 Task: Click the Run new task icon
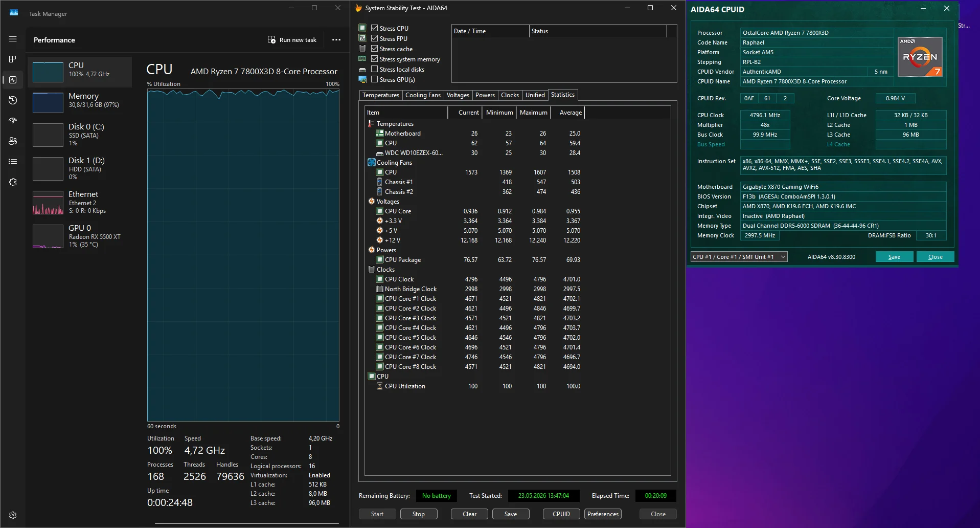tap(271, 39)
